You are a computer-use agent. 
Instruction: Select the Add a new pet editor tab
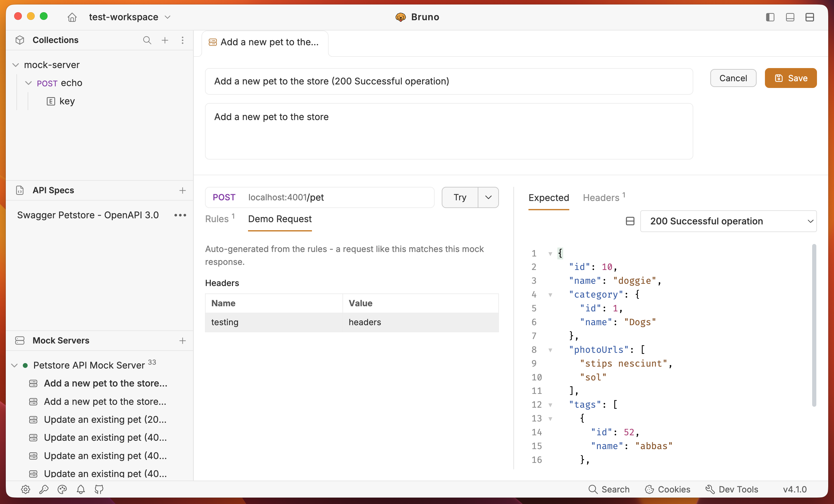click(x=265, y=43)
